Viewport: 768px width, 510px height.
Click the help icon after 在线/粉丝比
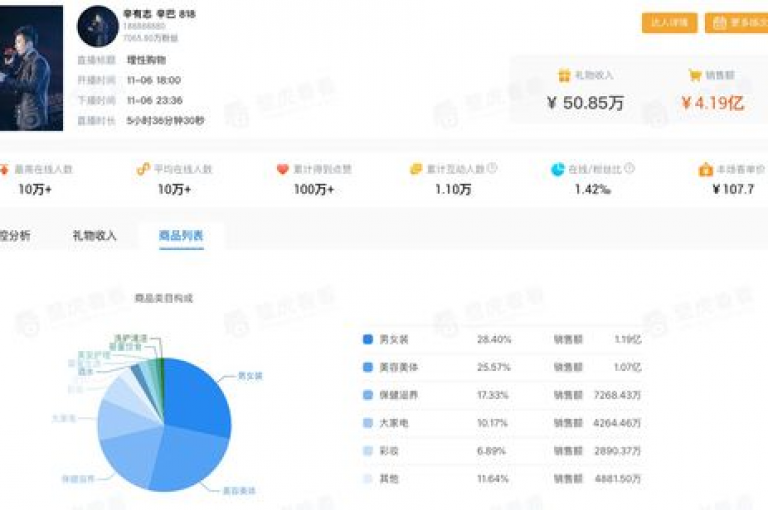[x=630, y=168]
